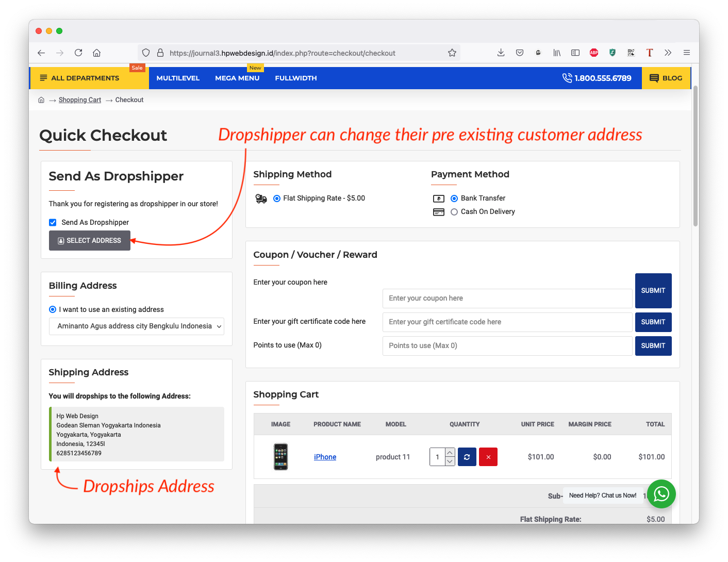728x562 pixels.
Task: Open the QR code extension icon
Action: tap(631, 53)
